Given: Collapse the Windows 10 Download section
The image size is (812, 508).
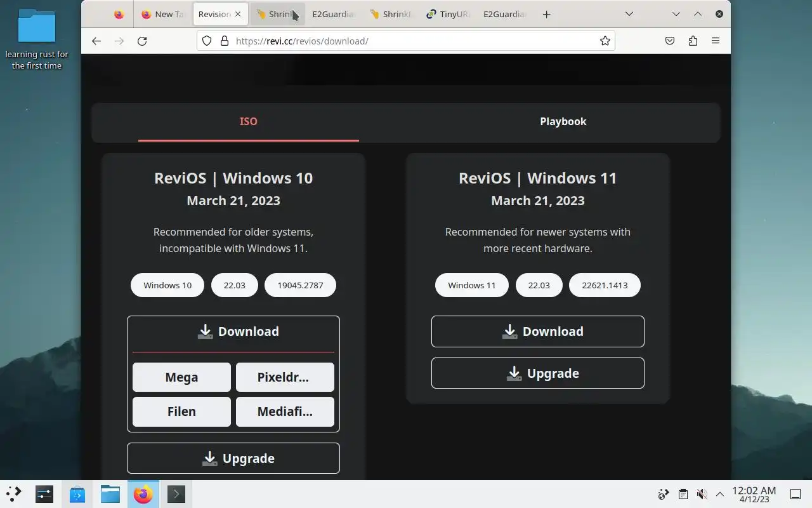Looking at the screenshot, I should tap(233, 331).
